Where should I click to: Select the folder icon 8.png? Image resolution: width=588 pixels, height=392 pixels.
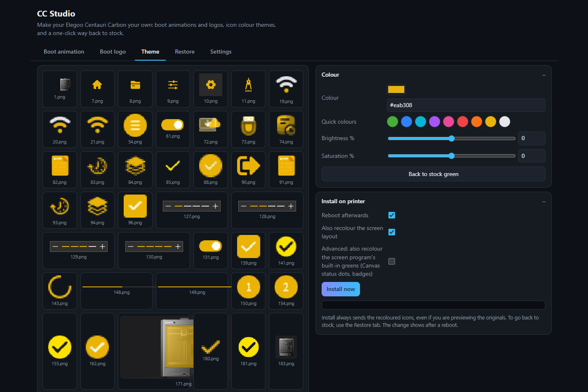click(135, 89)
